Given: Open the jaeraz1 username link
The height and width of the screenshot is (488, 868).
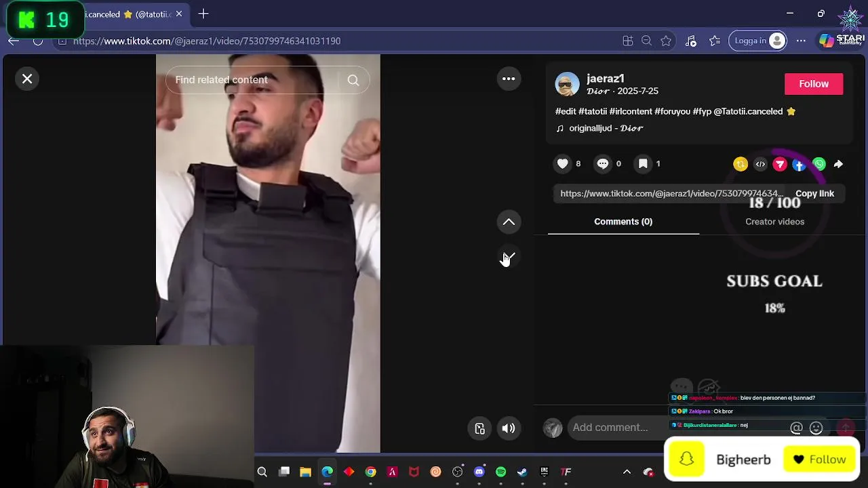Looking at the screenshot, I should tap(605, 79).
